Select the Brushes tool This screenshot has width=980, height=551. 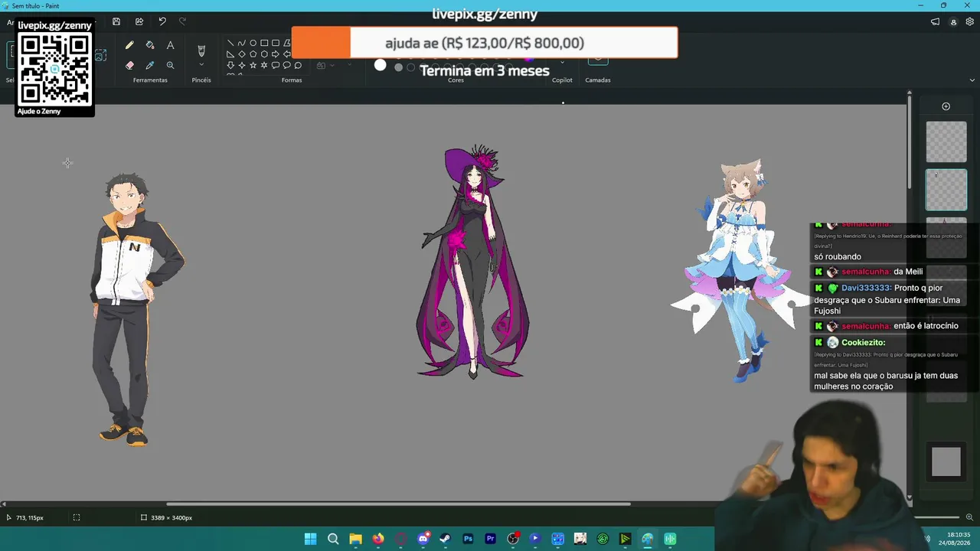coord(201,51)
